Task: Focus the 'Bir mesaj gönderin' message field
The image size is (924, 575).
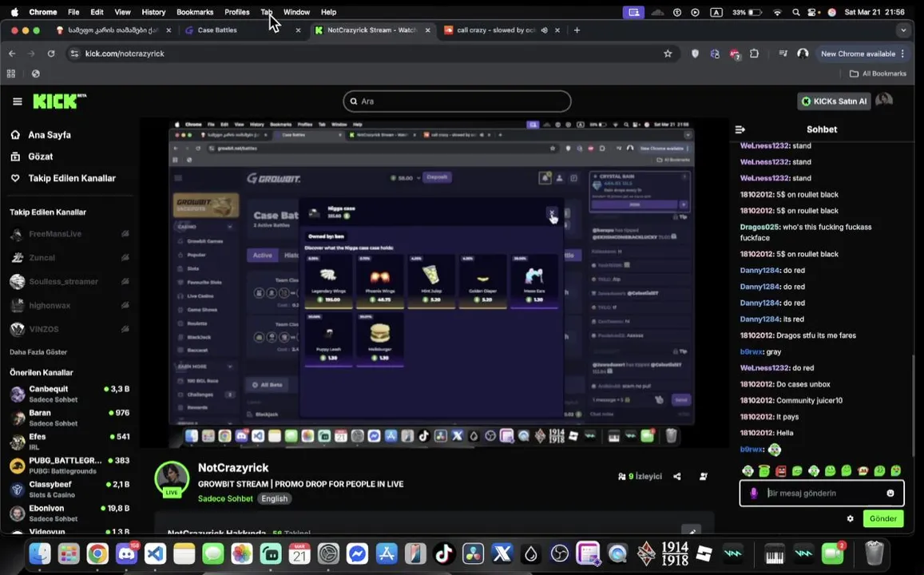Action: point(822,493)
